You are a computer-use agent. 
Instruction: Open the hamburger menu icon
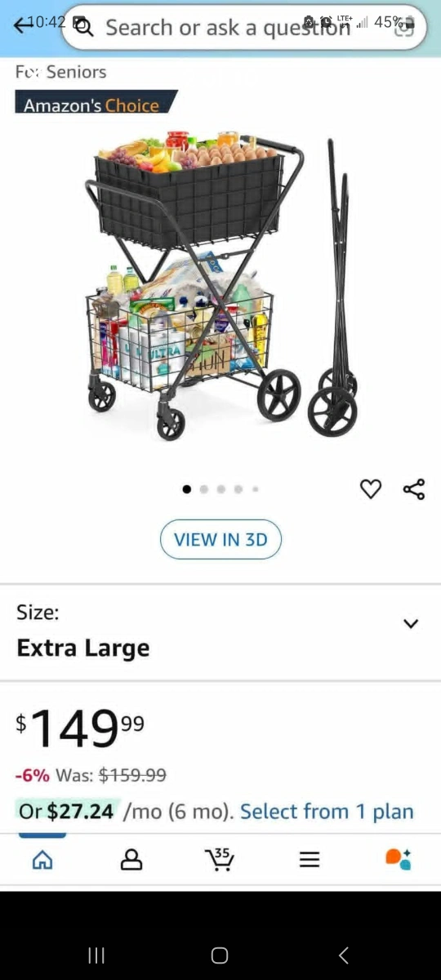[x=309, y=859]
